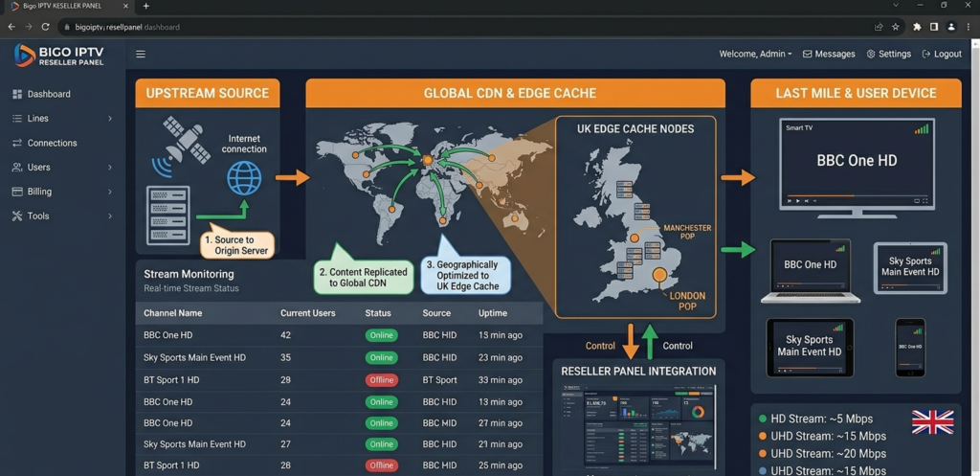Select the Bigo IPTV Reseller Panel tab

coord(67,6)
